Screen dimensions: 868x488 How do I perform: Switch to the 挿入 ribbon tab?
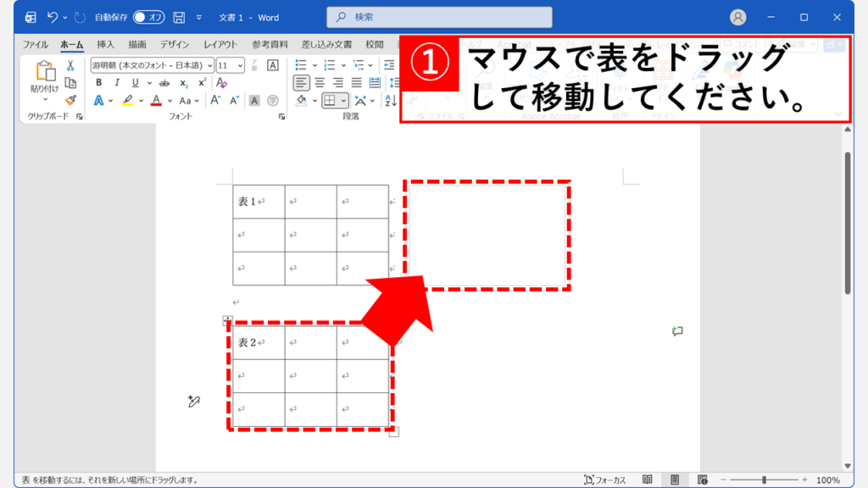point(104,44)
